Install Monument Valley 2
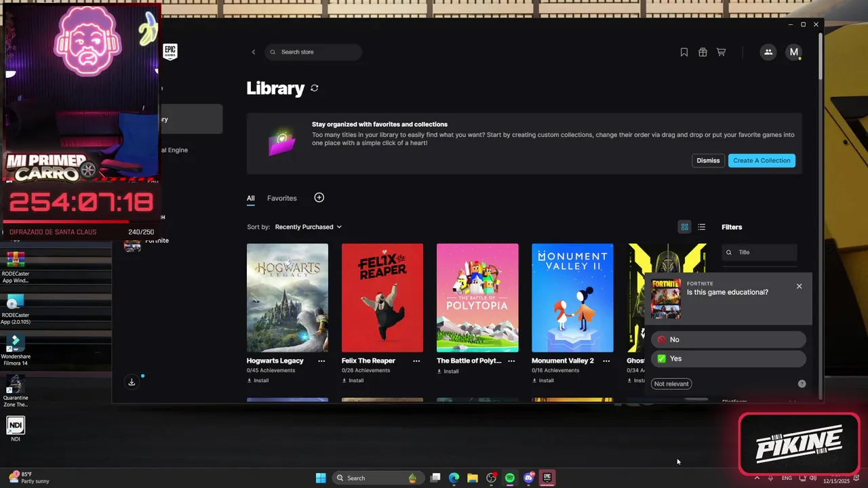This screenshot has width=868, height=488. tap(542, 381)
